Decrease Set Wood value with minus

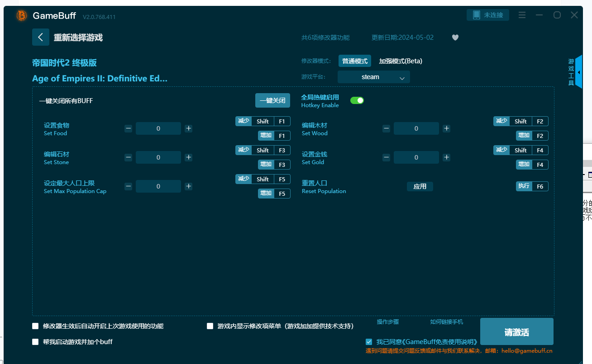(387, 128)
